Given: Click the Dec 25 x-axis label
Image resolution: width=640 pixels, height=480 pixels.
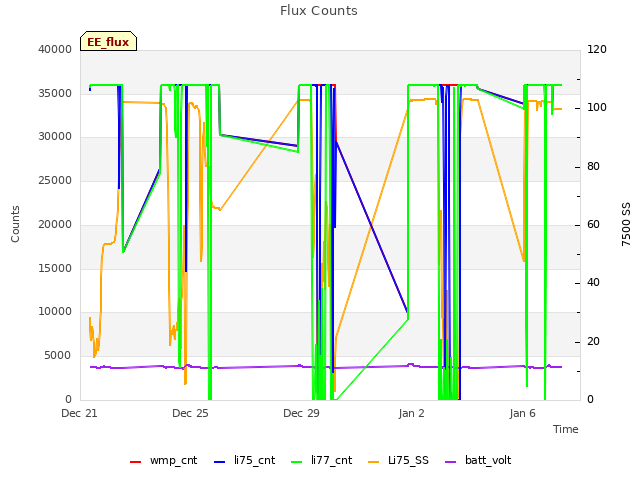Looking at the screenshot, I should (190, 413).
